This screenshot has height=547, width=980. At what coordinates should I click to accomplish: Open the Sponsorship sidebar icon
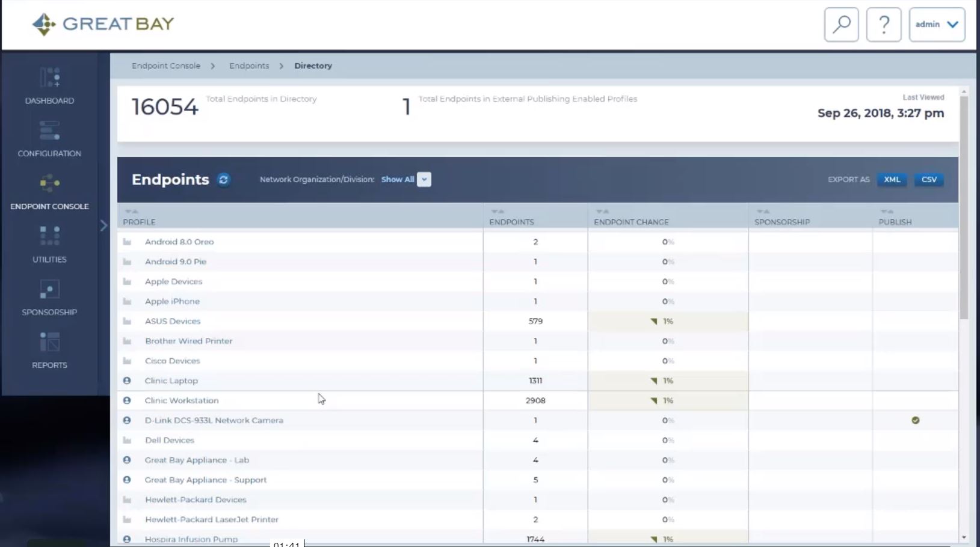click(49, 289)
